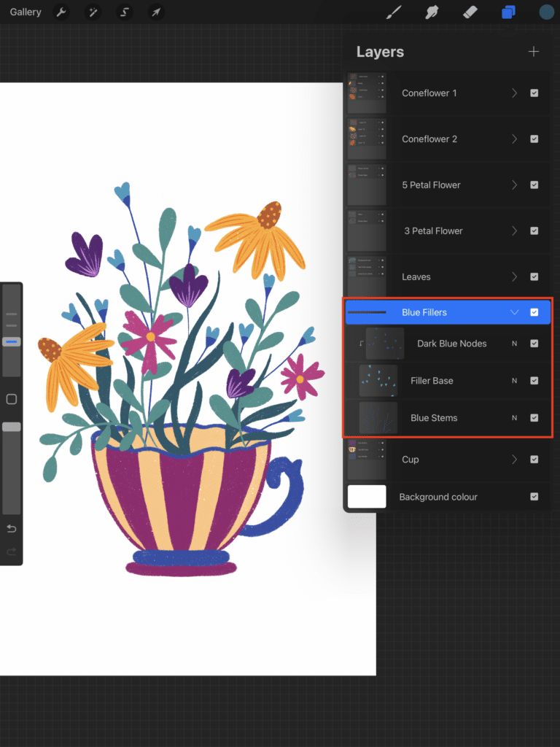Select the Leaves group thumbnail
The image size is (560, 747).
point(367,275)
